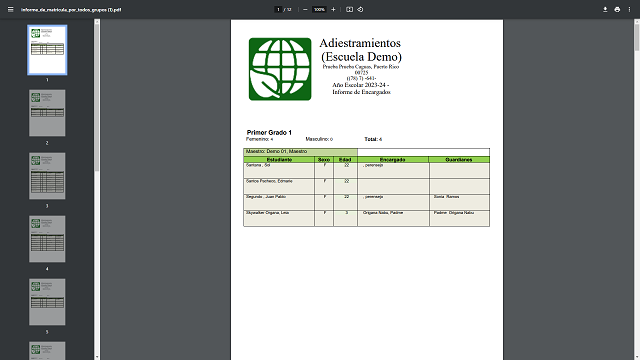Click the green globe school logo

pos(280,69)
